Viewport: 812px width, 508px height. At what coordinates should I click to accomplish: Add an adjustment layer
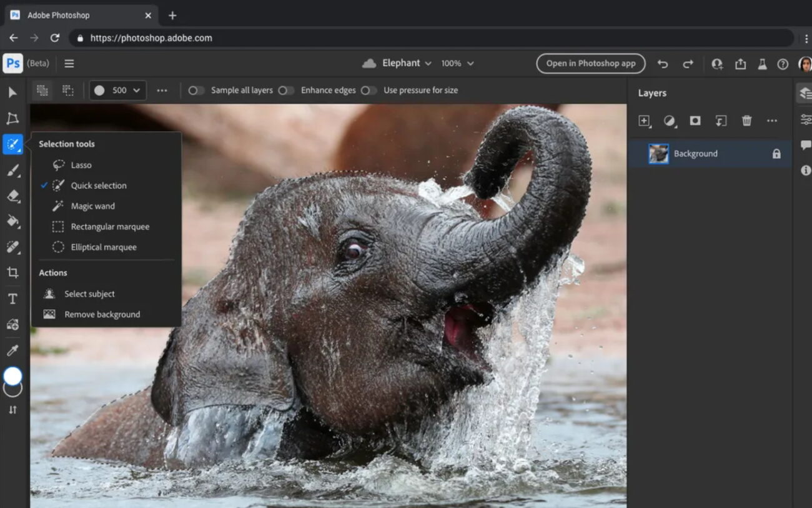coord(670,121)
